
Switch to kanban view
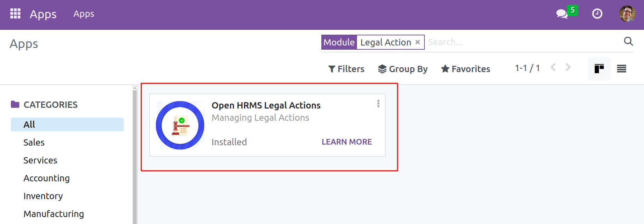pyautogui.click(x=599, y=69)
